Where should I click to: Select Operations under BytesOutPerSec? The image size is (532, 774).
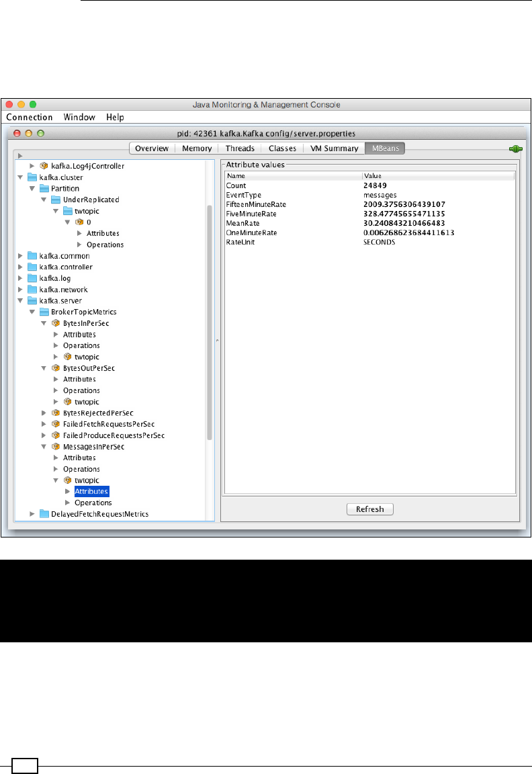click(81, 391)
